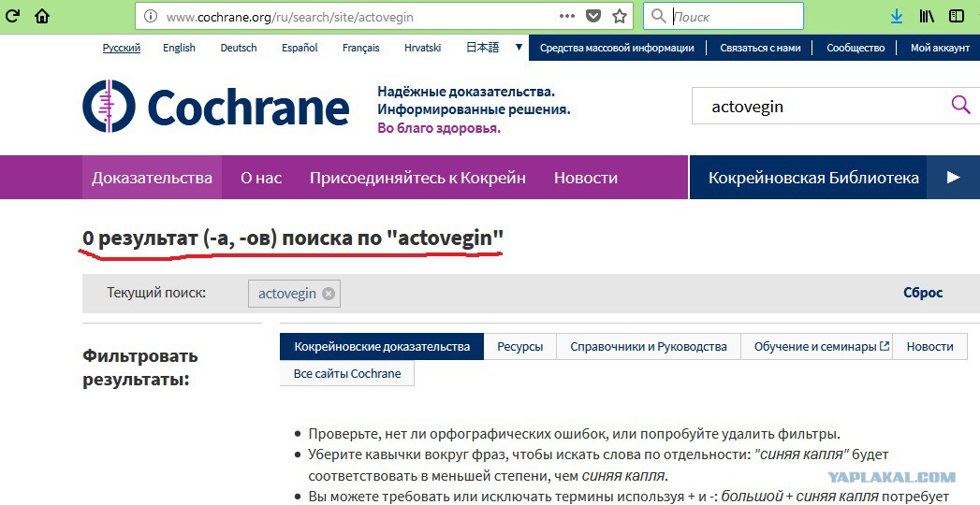This screenshot has height=505, width=980.
Task: Open the О нас menu
Action: (x=261, y=178)
